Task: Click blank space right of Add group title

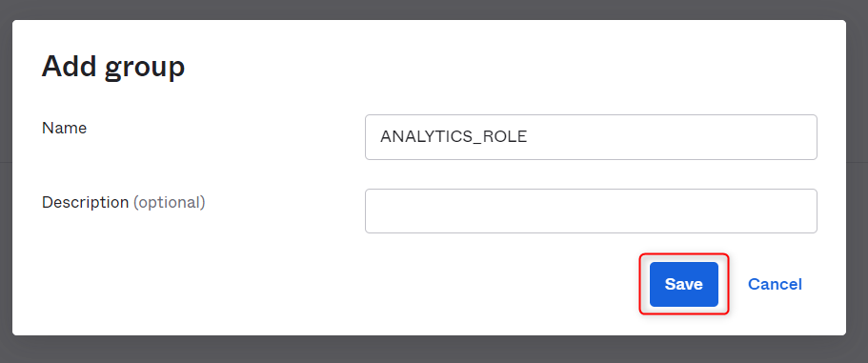Action: pos(498,67)
